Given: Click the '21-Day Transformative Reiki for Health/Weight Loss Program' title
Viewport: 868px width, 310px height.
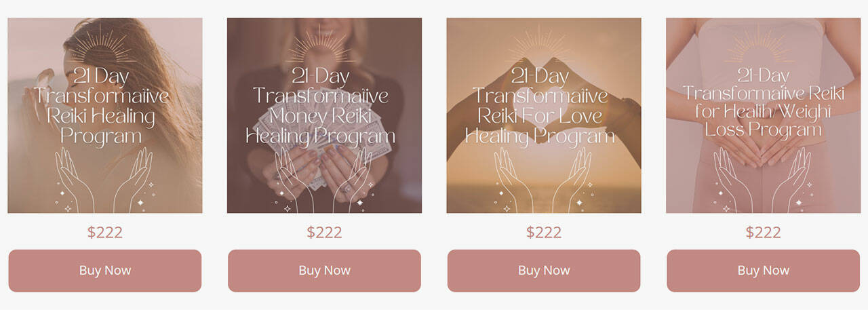Looking at the screenshot, I should (763, 102).
